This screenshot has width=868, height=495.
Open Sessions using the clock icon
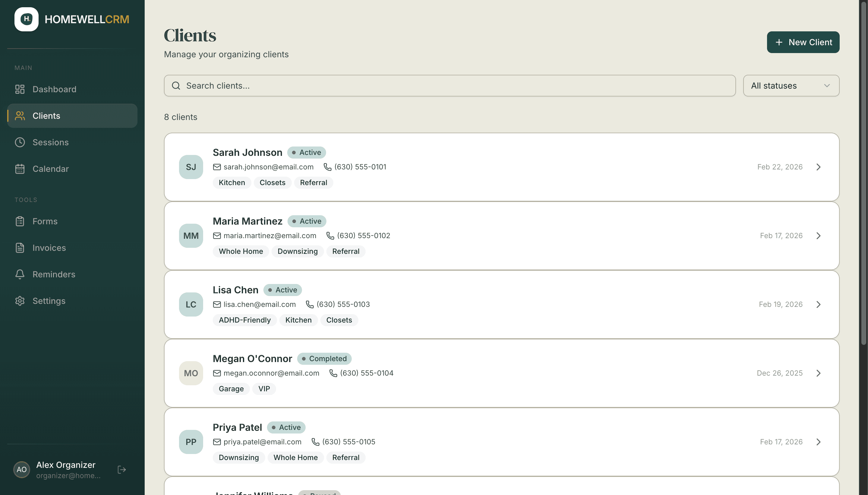[x=20, y=142]
